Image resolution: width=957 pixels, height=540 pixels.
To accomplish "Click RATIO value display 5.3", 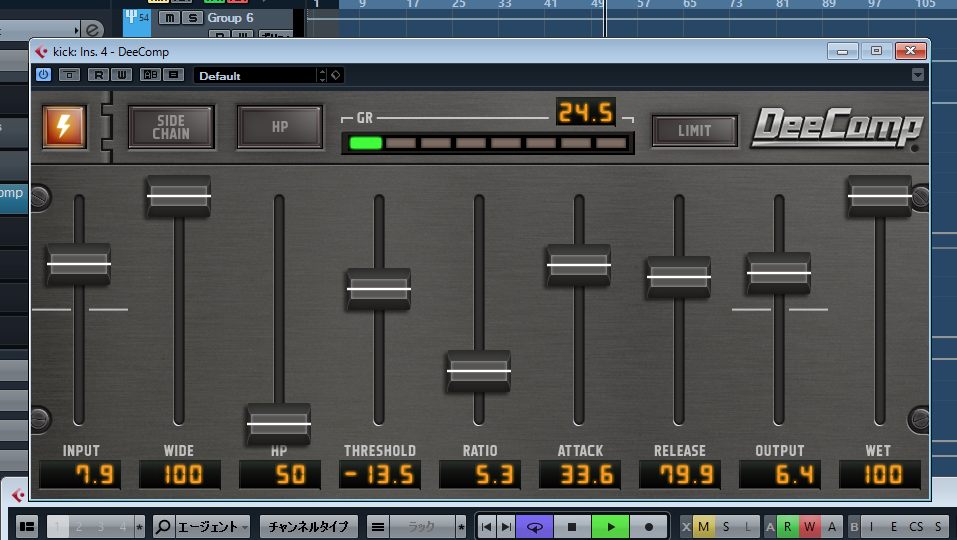I will pos(480,475).
